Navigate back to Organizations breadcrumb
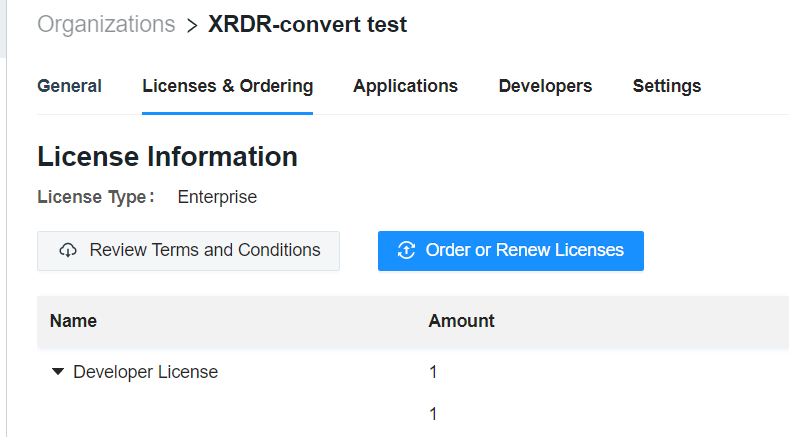Screen dimensions: 789x437 (106, 25)
